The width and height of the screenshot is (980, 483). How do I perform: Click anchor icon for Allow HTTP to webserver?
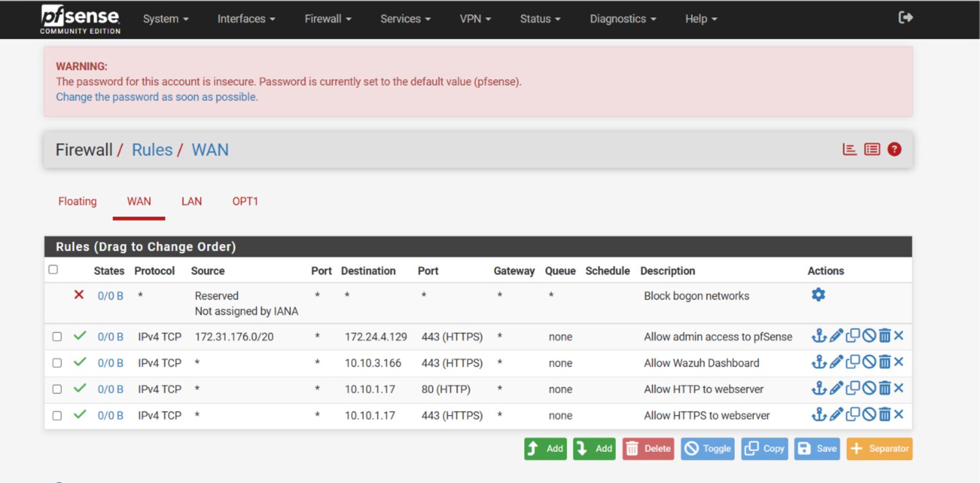tap(819, 388)
